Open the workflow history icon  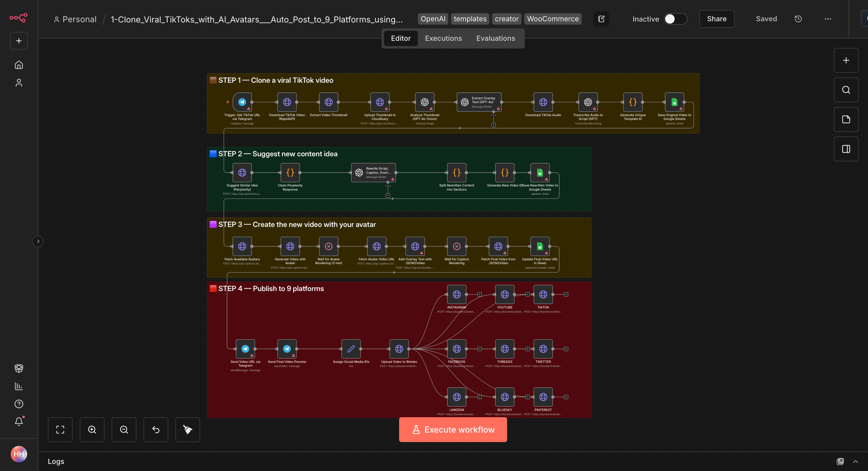[x=798, y=19]
